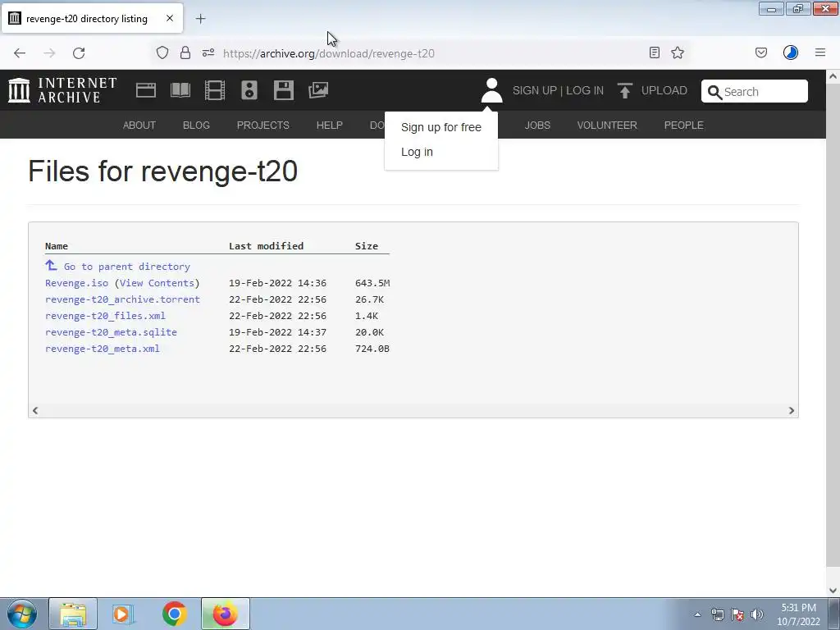Click the taskbar volume speaker icon
840x630 pixels.
(757, 614)
